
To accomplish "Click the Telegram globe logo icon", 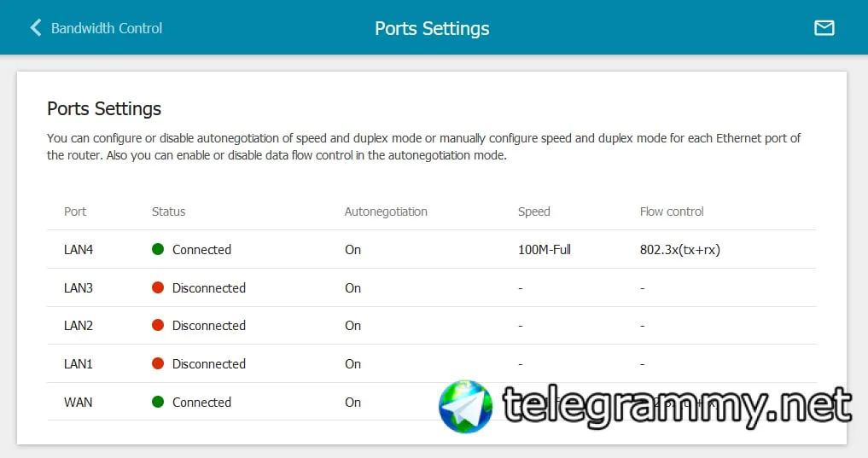I will point(465,407).
